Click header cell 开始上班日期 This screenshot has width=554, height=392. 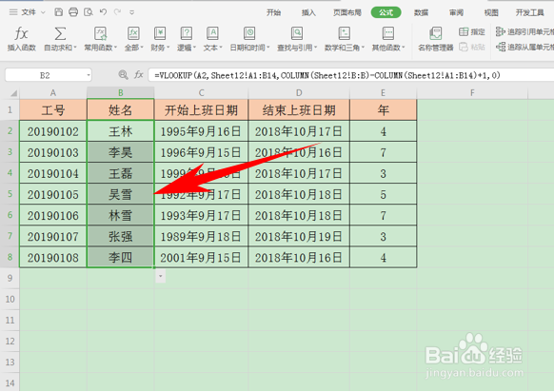pyautogui.click(x=202, y=109)
